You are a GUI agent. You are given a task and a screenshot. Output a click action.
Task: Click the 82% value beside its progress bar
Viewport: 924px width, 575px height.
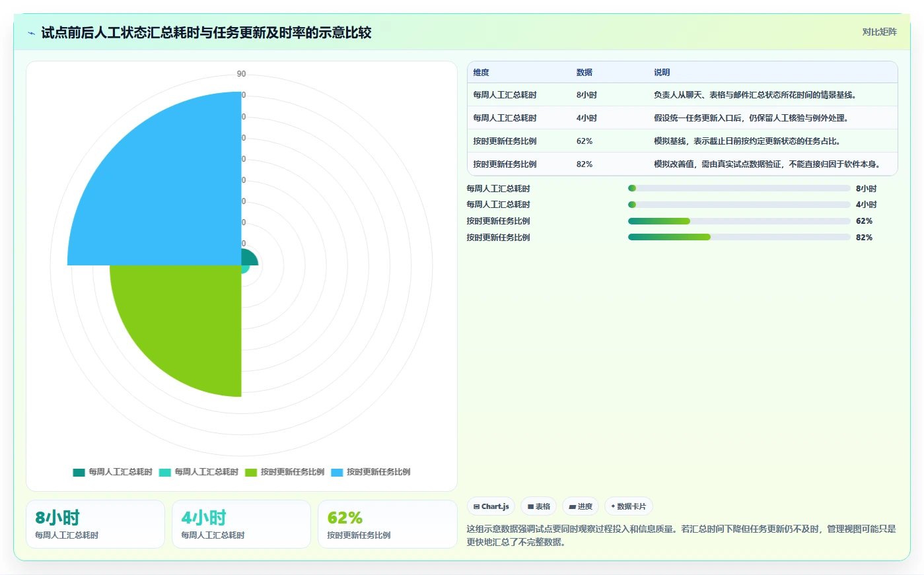pyautogui.click(x=864, y=238)
